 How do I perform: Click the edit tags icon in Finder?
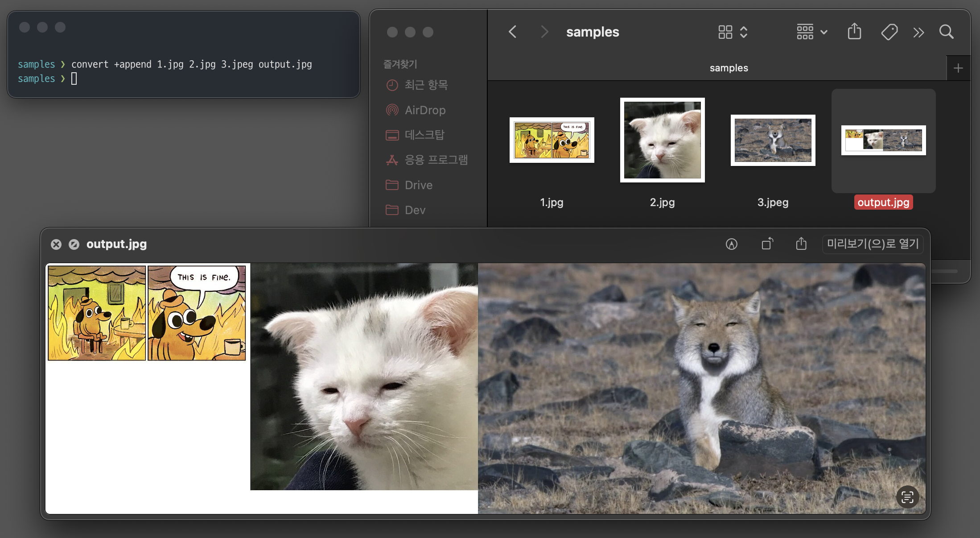click(x=889, y=32)
